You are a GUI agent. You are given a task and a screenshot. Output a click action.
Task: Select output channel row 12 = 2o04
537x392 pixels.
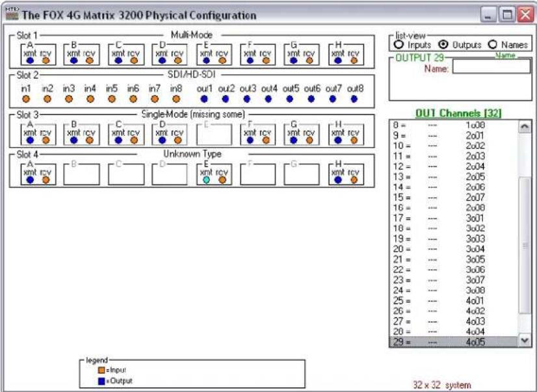click(454, 166)
